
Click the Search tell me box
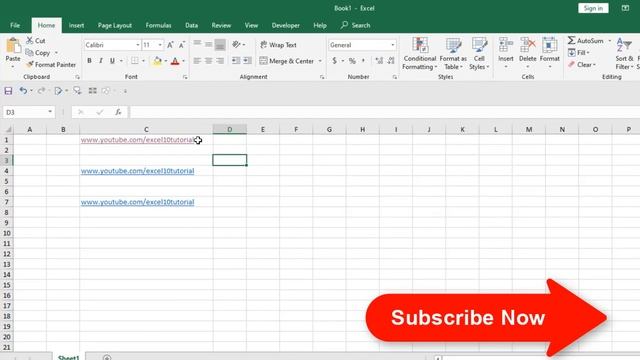point(356,25)
